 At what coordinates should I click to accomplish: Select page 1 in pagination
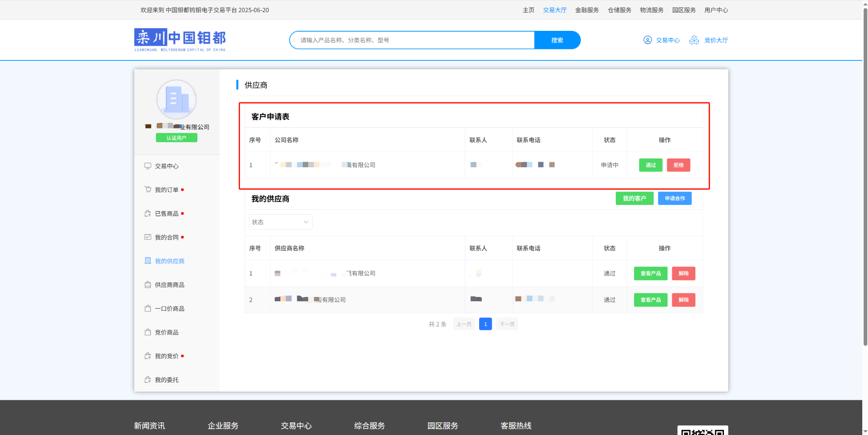point(485,324)
